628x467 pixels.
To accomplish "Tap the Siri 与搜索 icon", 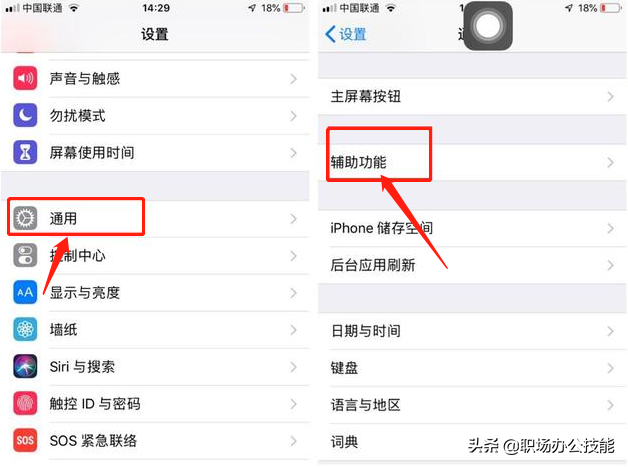I will (x=25, y=366).
